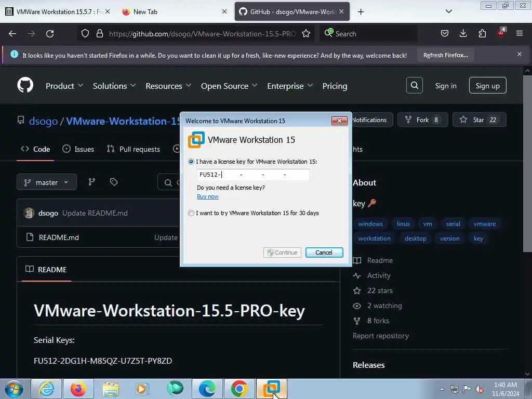Click the windows topic tag
The height and width of the screenshot is (399, 532).
pyautogui.click(x=370, y=224)
